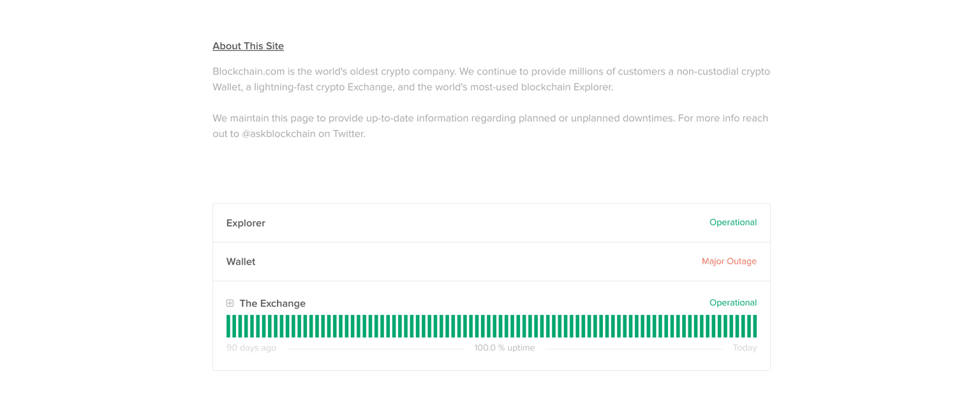The height and width of the screenshot is (413, 980).
Task: Click the word Twitter in the description
Action: [348, 134]
